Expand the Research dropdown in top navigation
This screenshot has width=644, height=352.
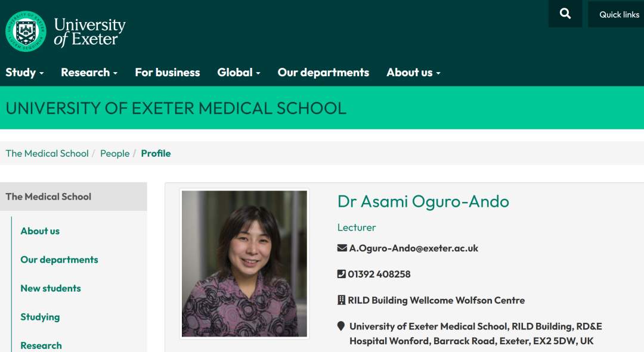tap(89, 73)
